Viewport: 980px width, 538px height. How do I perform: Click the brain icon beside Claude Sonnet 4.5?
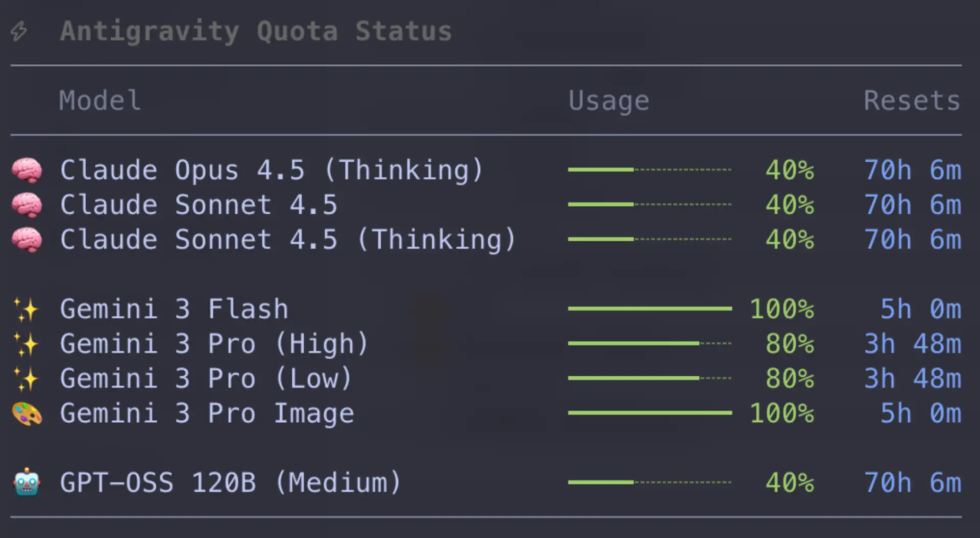[27, 205]
